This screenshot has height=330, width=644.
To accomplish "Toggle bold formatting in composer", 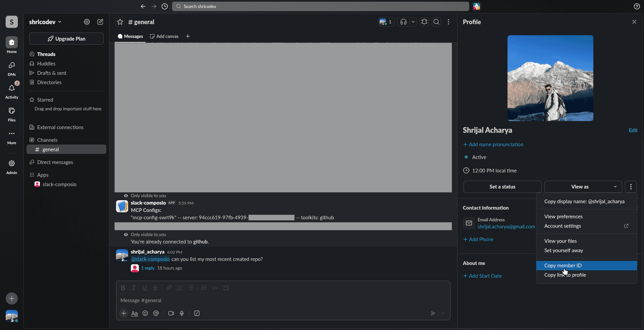I will tap(123, 288).
